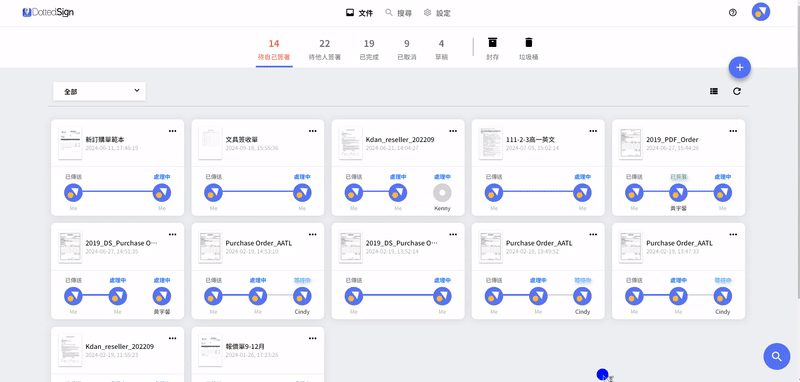The image size is (800, 382).
Task: Open more options for 文具簽收單
Action: [312, 131]
